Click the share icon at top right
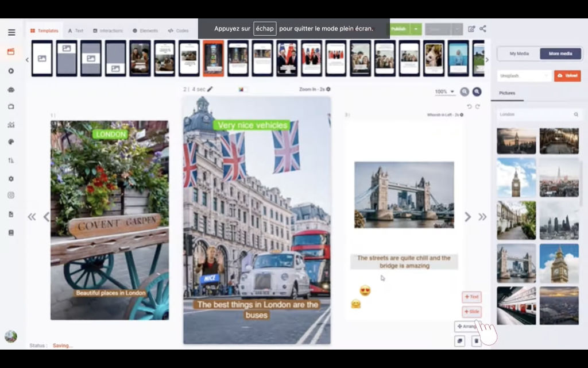This screenshot has width=588, height=368. [x=483, y=29]
